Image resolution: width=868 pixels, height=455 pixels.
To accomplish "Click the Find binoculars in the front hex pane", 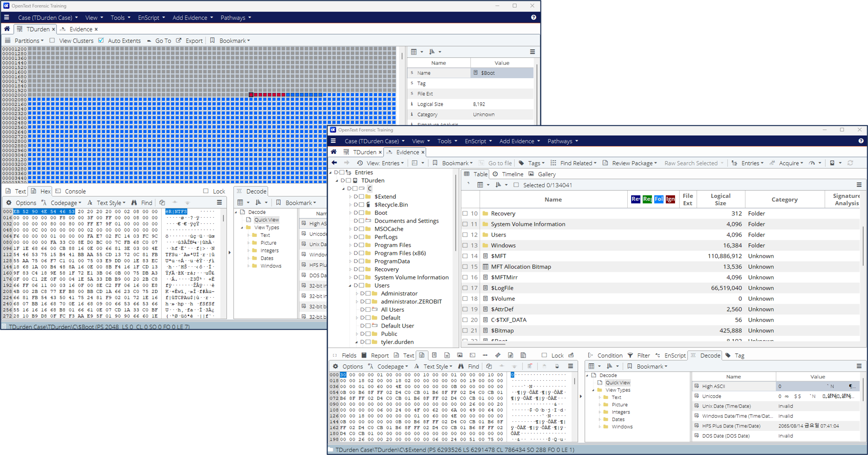I will (461, 366).
